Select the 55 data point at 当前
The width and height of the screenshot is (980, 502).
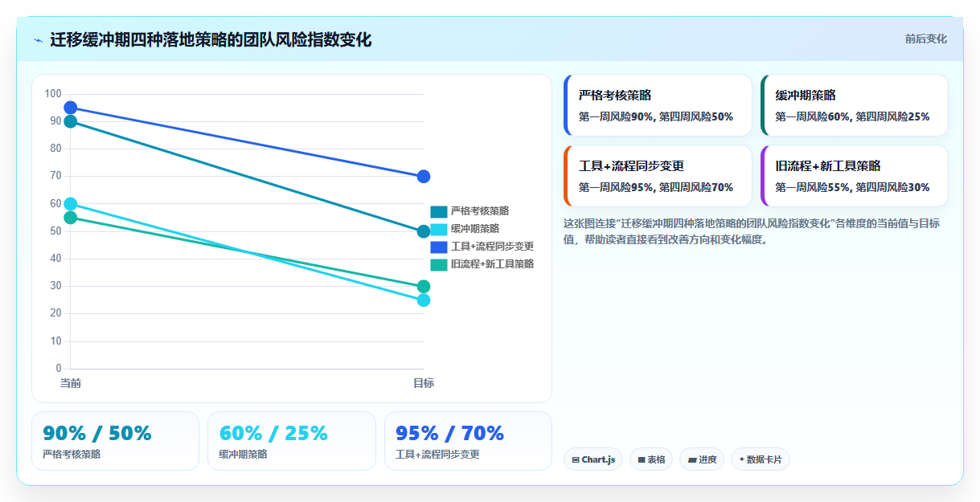(x=70, y=218)
